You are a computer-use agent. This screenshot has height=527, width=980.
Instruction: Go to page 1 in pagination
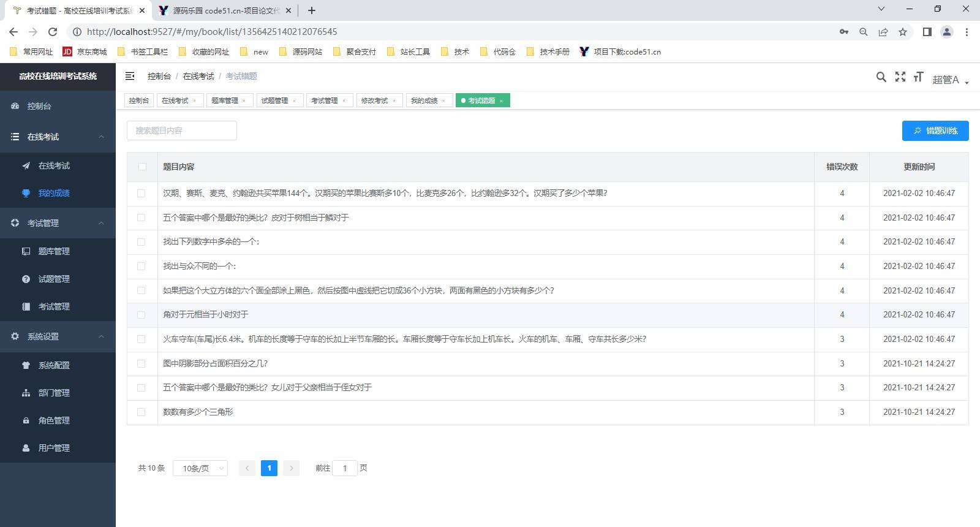click(x=269, y=468)
